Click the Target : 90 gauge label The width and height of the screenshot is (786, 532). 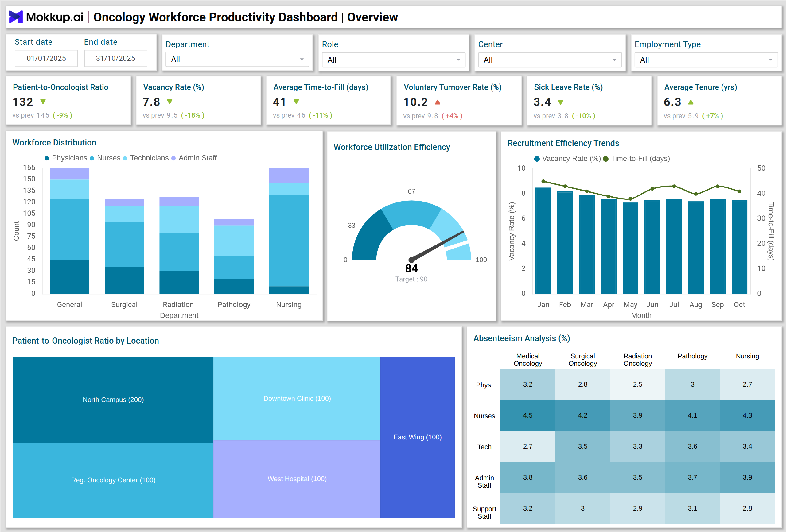point(411,279)
